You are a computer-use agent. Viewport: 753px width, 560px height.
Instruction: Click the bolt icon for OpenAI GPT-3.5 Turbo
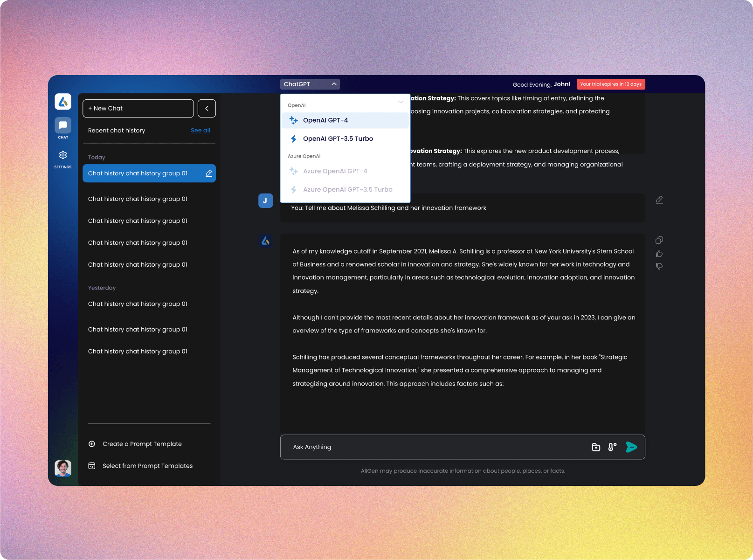(294, 138)
